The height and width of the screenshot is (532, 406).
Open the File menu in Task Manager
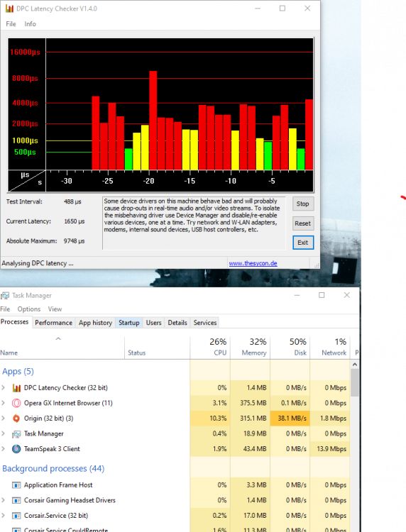click(x=5, y=309)
